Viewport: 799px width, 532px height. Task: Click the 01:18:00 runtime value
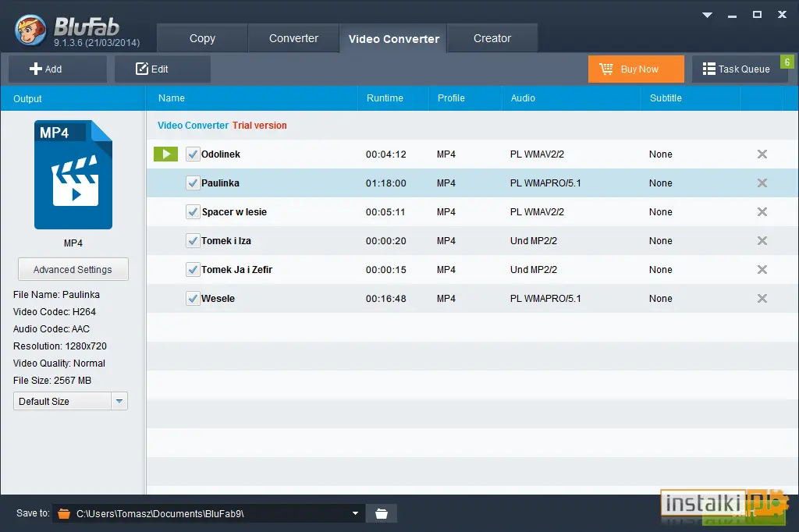click(x=385, y=183)
